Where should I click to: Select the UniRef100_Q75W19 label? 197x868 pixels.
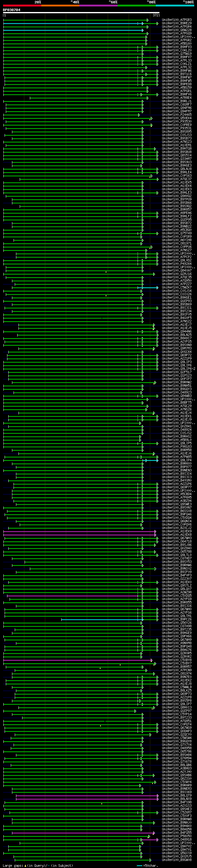pyautogui.click(x=177, y=54)
